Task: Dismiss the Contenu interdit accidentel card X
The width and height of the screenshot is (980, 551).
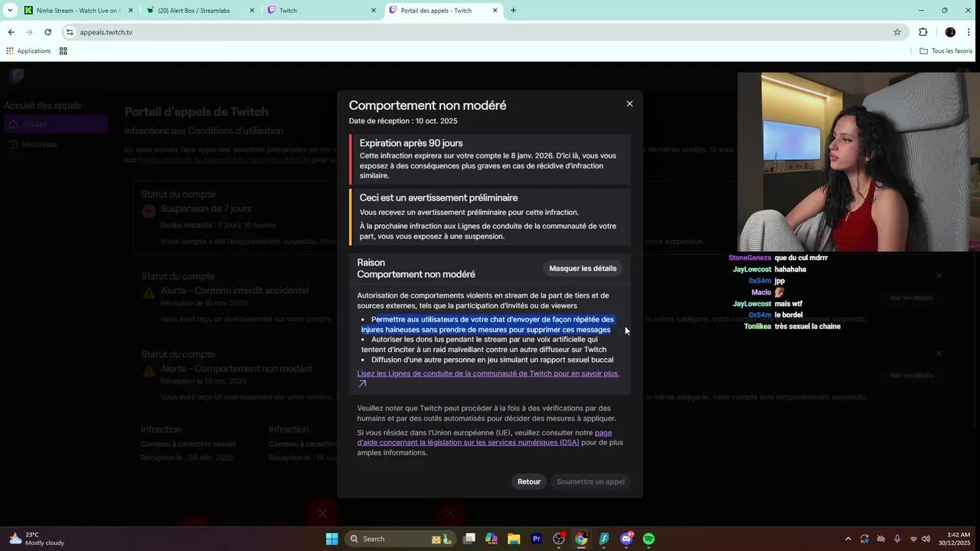Action: [939, 275]
